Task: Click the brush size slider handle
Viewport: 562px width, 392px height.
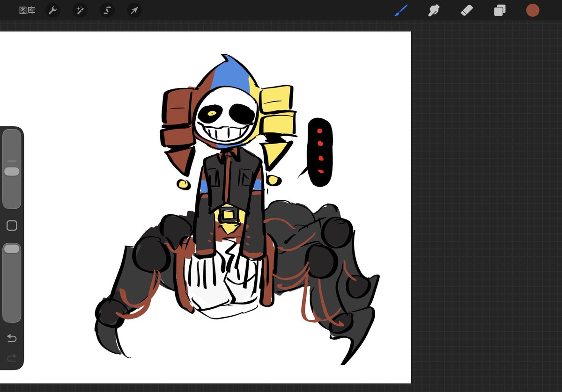Action: tap(12, 172)
